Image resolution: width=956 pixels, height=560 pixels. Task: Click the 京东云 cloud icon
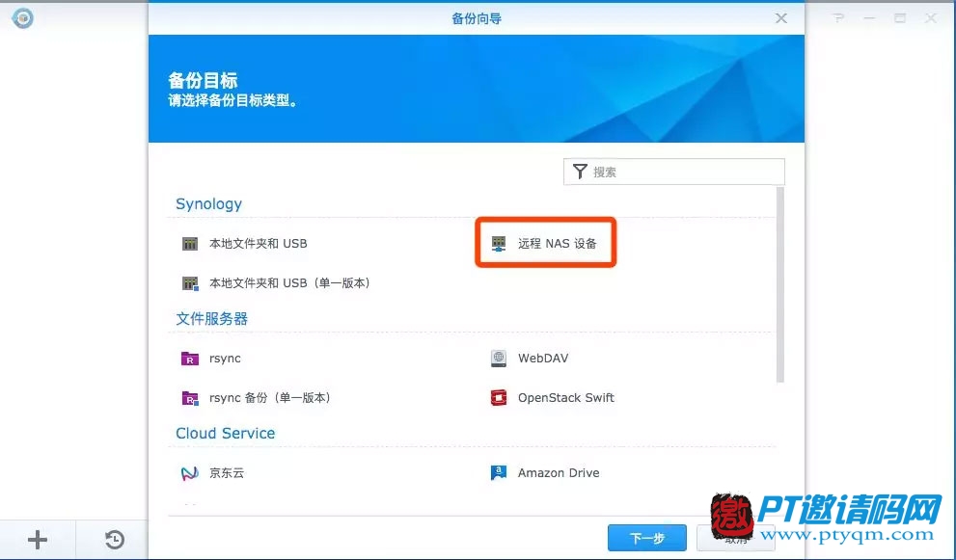point(190,473)
